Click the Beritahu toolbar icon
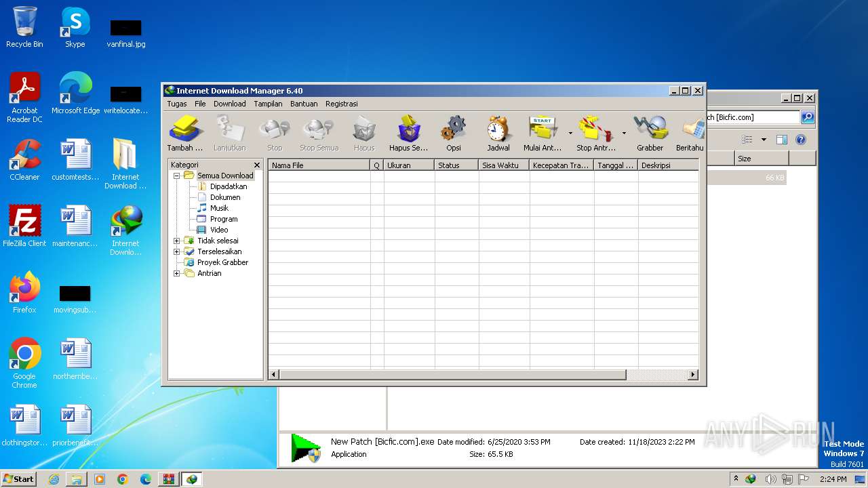Image resolution: width=868 pixels, height=488 pixels. 690,134
